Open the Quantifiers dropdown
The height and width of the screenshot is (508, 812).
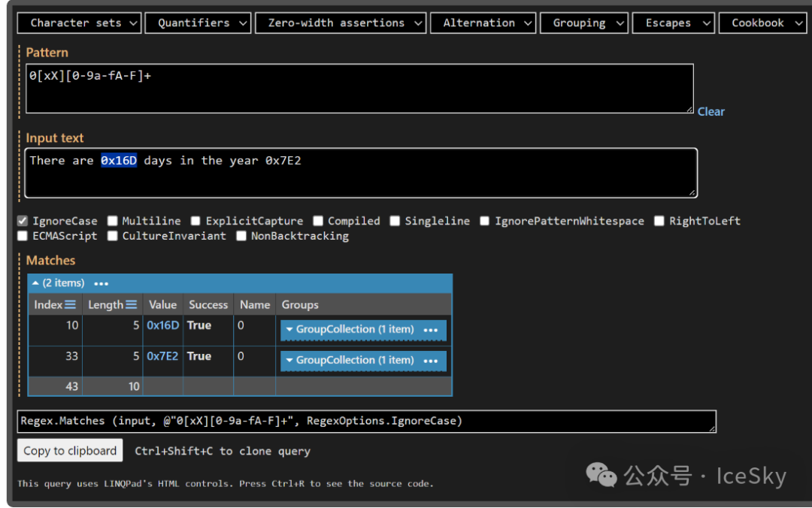click(x=197, y=23)
